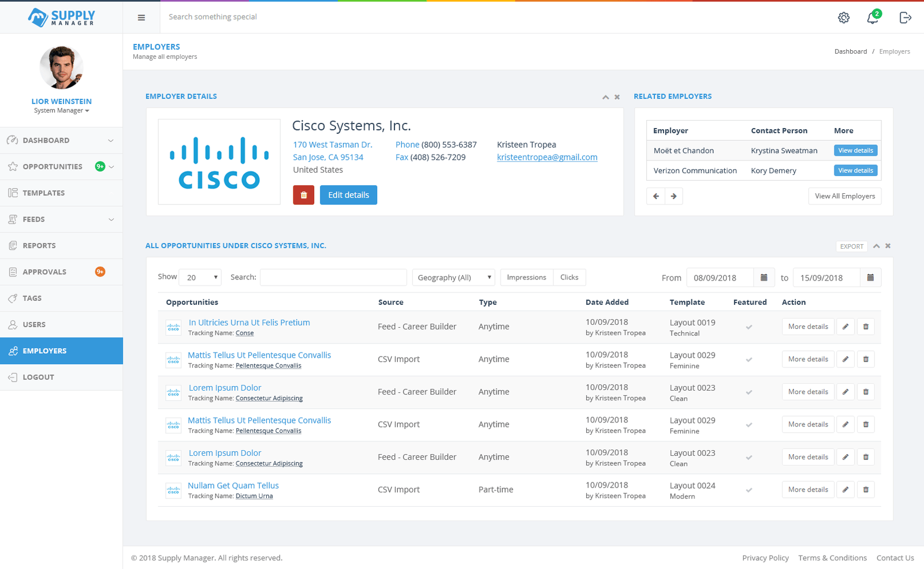The image size is (924, 569).
Task: Select Employers in the sidebar
Action: [61, 351]
